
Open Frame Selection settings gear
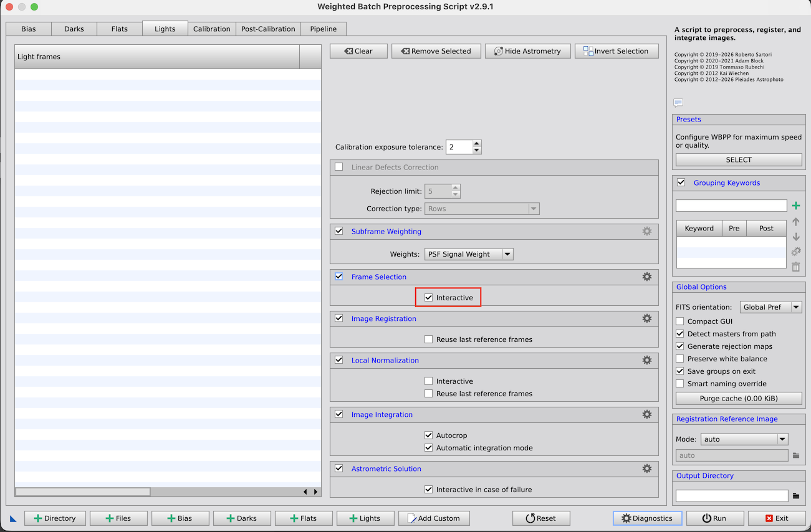(646, 277)
